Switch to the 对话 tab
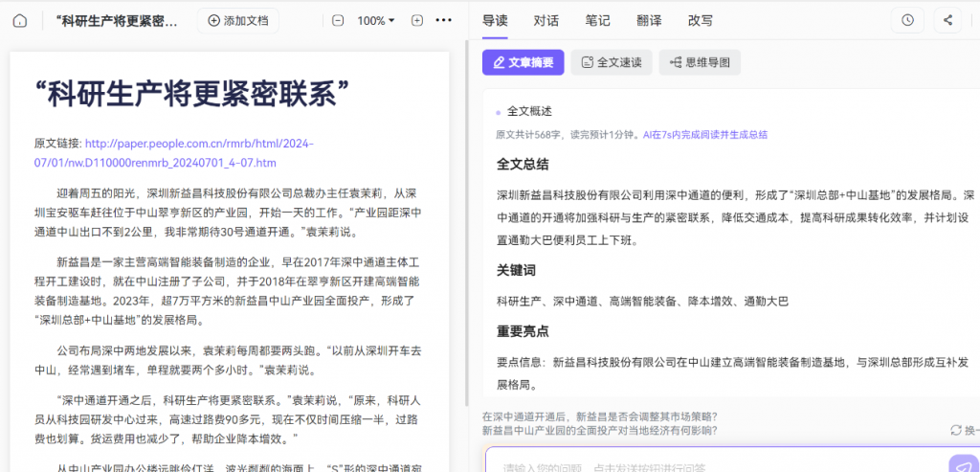The width and height of the screenshot is (980, 472). 546,21
